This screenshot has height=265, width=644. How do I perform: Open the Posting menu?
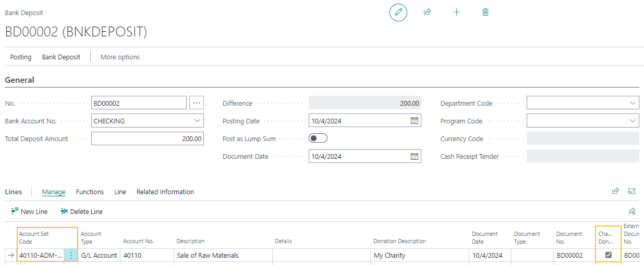tap(21, 57)
